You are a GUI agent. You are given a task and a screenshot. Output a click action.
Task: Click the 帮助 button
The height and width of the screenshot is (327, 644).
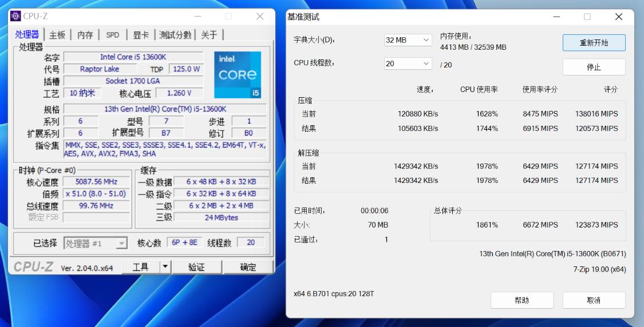coord(522,300)
